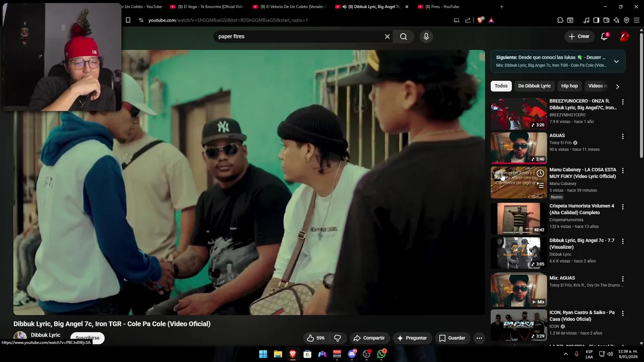
Task: Click the Suscribirse button
Action: pyautogui.click(x=88, y=338)
